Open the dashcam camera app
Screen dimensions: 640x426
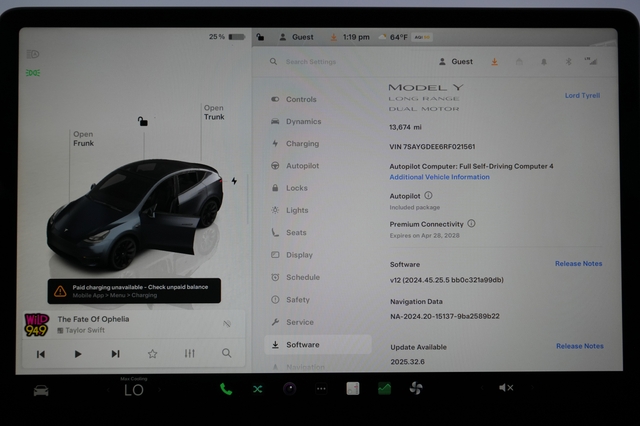pos(289,389)
